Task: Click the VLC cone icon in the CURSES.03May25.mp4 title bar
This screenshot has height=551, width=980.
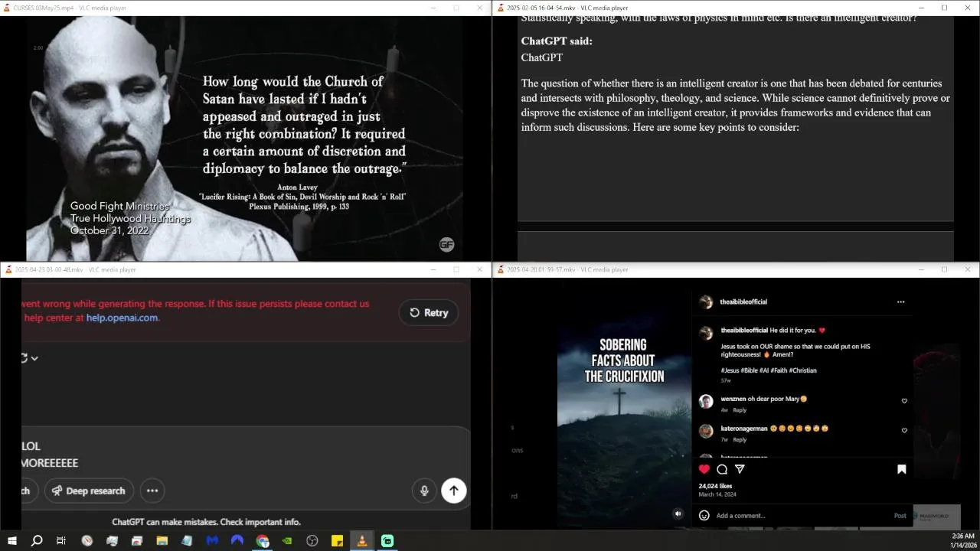Action: (8, 8)
